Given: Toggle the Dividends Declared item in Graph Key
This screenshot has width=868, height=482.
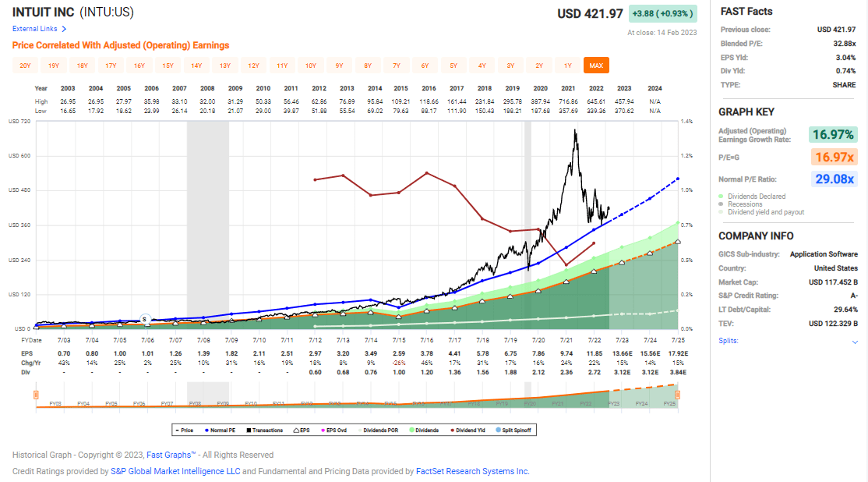Looking at the screenshot, I should click(756, 197).
